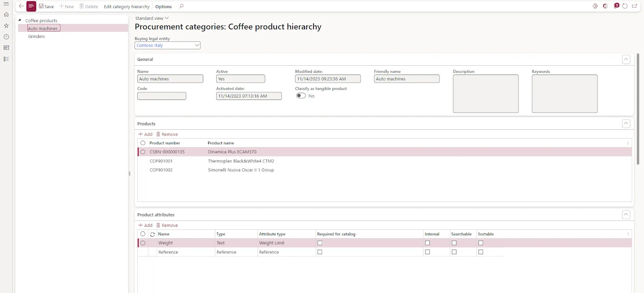
Task: Select COF901001 product row
Action: coord(385,161)
